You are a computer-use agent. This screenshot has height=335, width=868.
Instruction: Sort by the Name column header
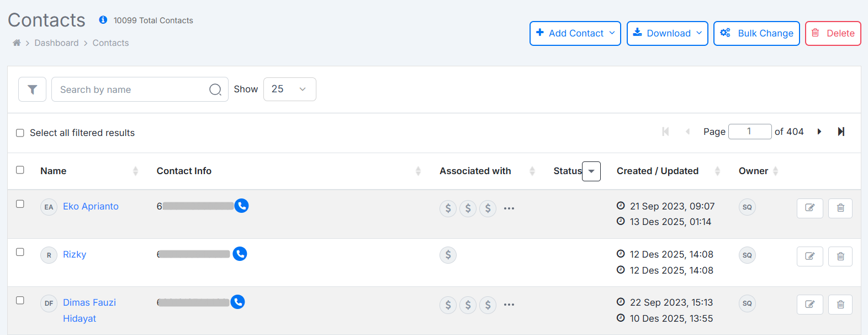point(54,171)
